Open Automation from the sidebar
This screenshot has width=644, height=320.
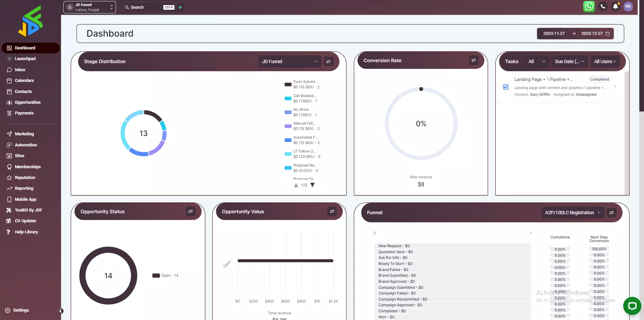[x=25, y=145]
